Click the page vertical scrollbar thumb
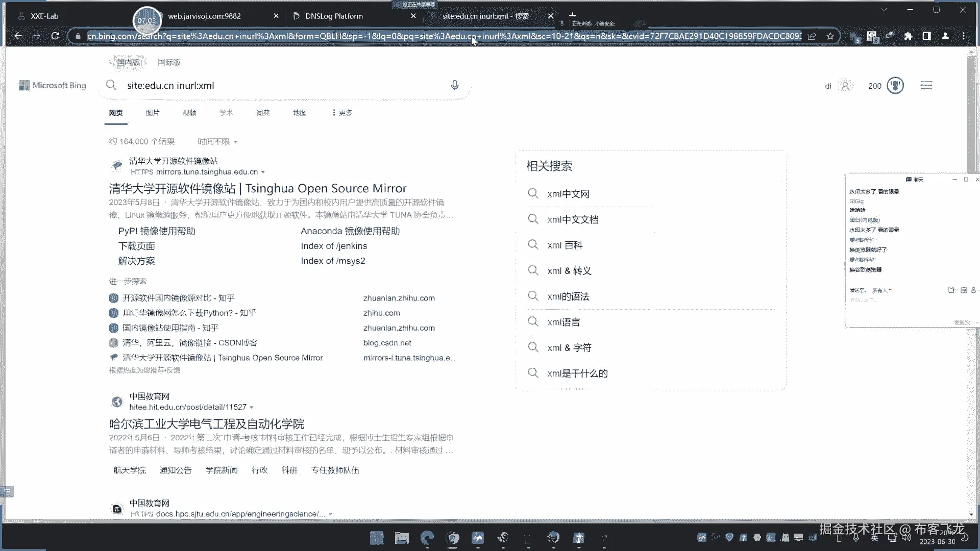Screen dimensions: 980x551 pos(971,112)
